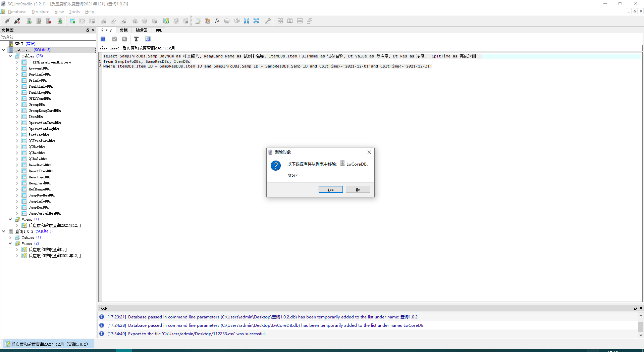
Task: Open the Tools menu
Action: coord(74,12)
